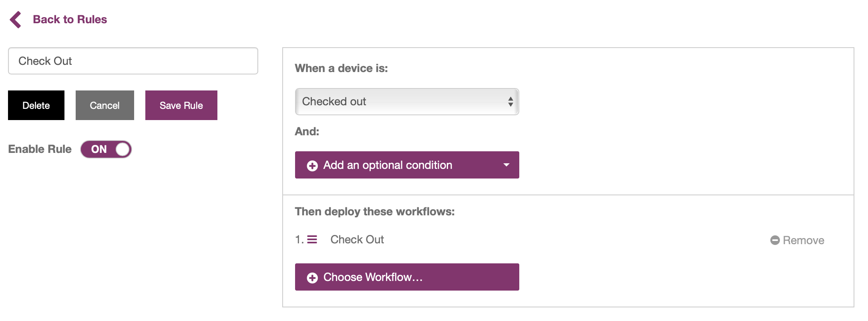Click the plus icon on Choose Workflow button
868x321 pixels.
(312, 278)
